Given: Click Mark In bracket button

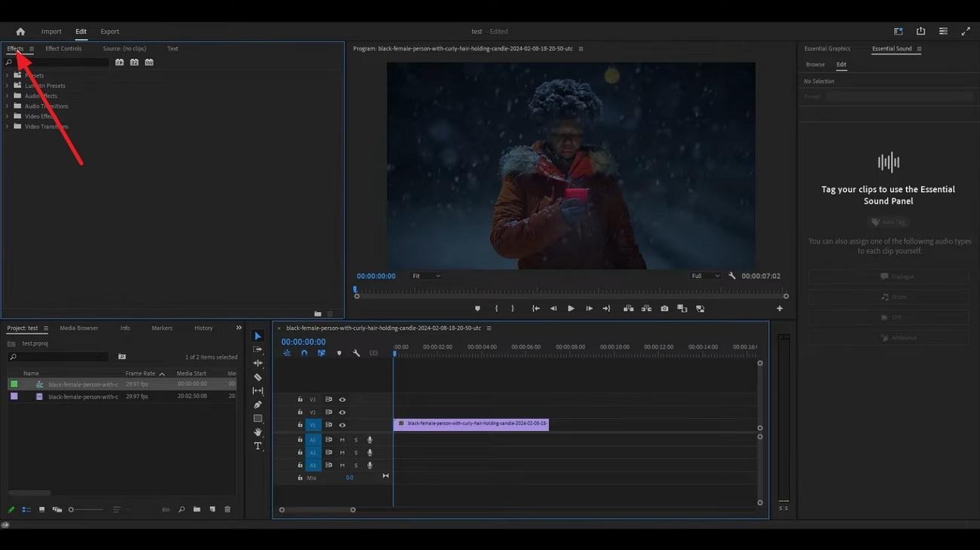Looking at the screenshot, I should (x=496, y=308).
